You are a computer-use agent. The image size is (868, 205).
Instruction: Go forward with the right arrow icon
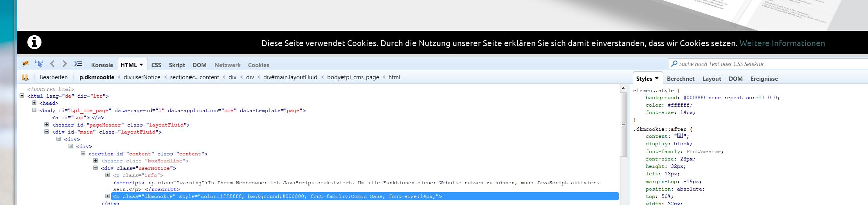tap(65, 64)
